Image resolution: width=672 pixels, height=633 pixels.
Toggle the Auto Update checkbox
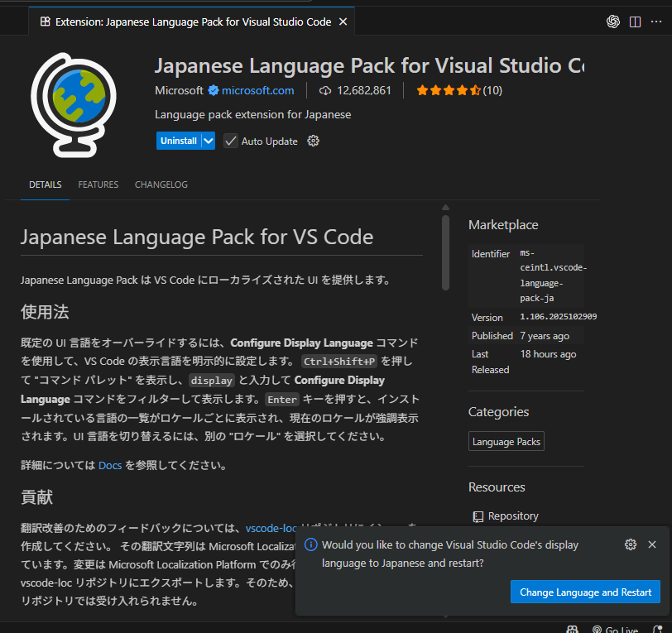[x=231, y=141]
